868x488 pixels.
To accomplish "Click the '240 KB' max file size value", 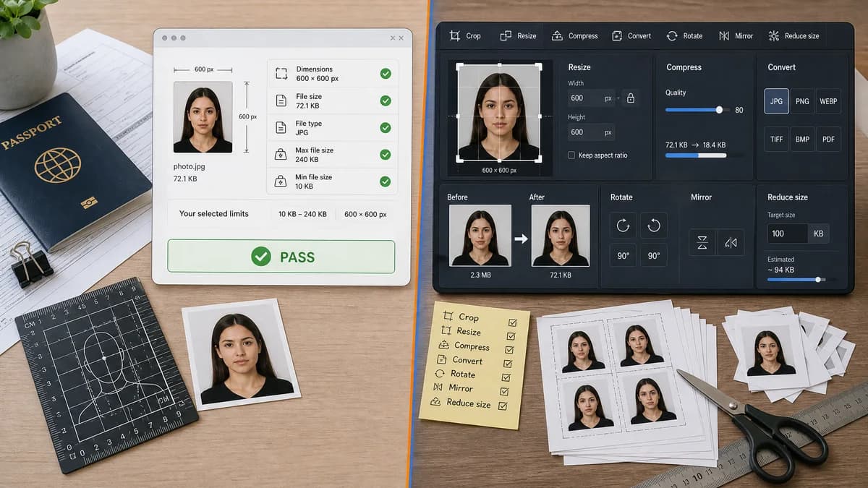I will pos(307,159).
